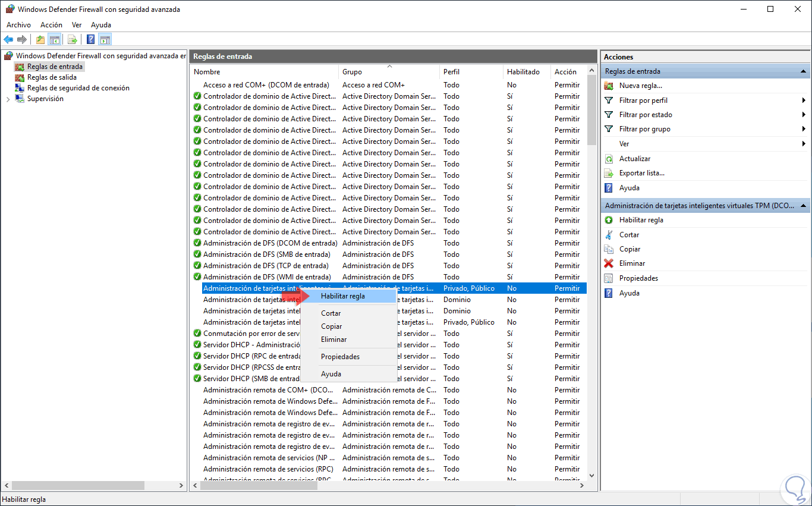Click the rules list scroll-down arrow
This screenshot has height=506, width=812.
[x=591, y=475]
